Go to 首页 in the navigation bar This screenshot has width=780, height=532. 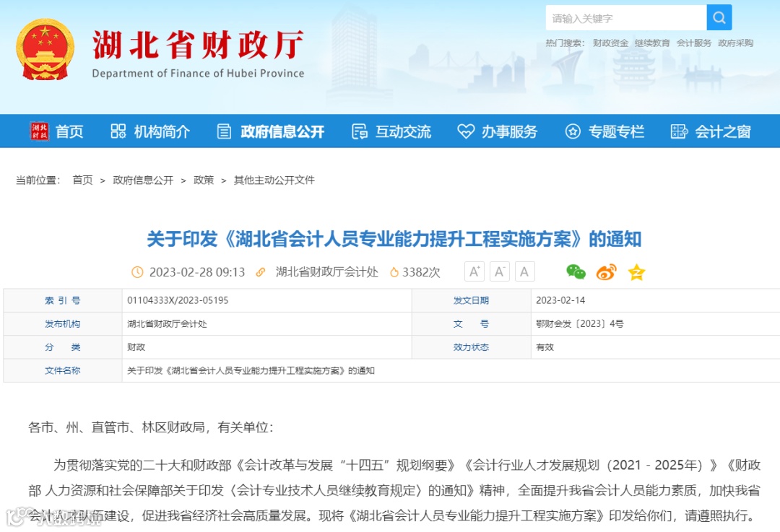click(69, 131)
